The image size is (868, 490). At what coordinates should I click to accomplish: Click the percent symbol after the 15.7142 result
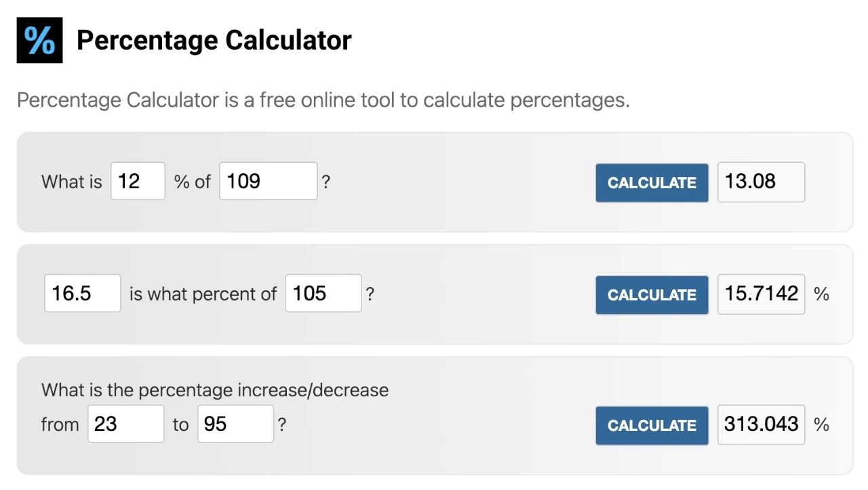click(822, 294)
